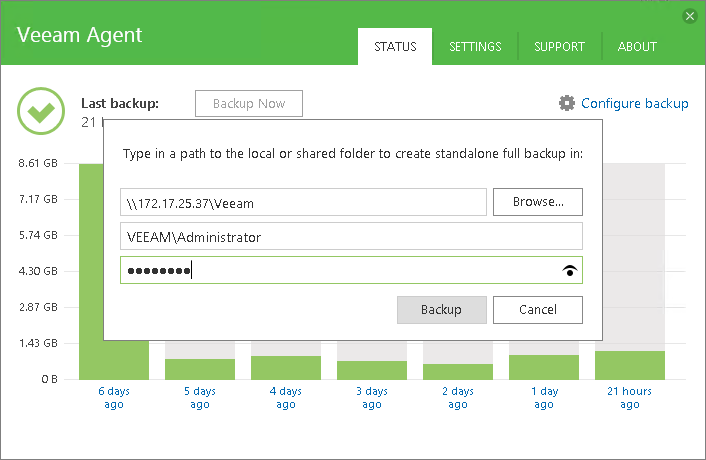706x460 pixels.
Task: Click the Backup Now button
Action: [249, 103]
